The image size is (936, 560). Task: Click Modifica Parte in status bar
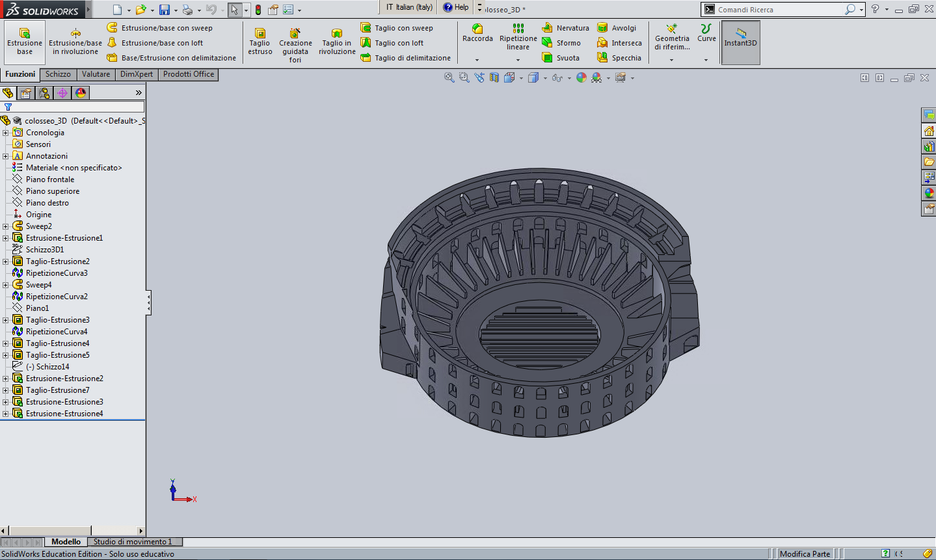coord(805,554)
